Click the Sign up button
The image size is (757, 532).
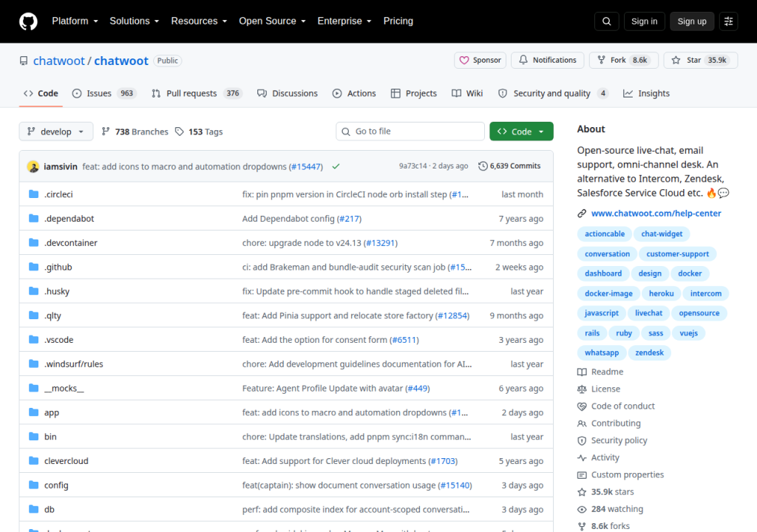coord(692,21)
